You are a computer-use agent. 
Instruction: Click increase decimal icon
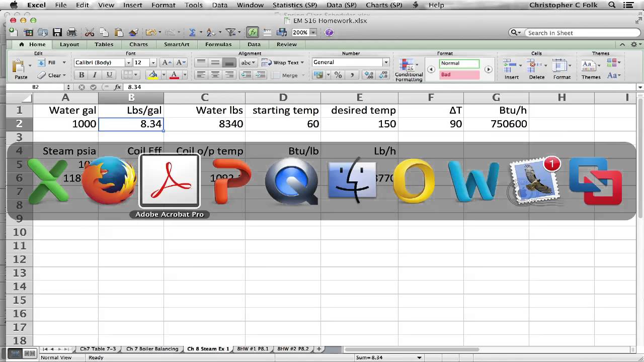[x=369, y=75]
